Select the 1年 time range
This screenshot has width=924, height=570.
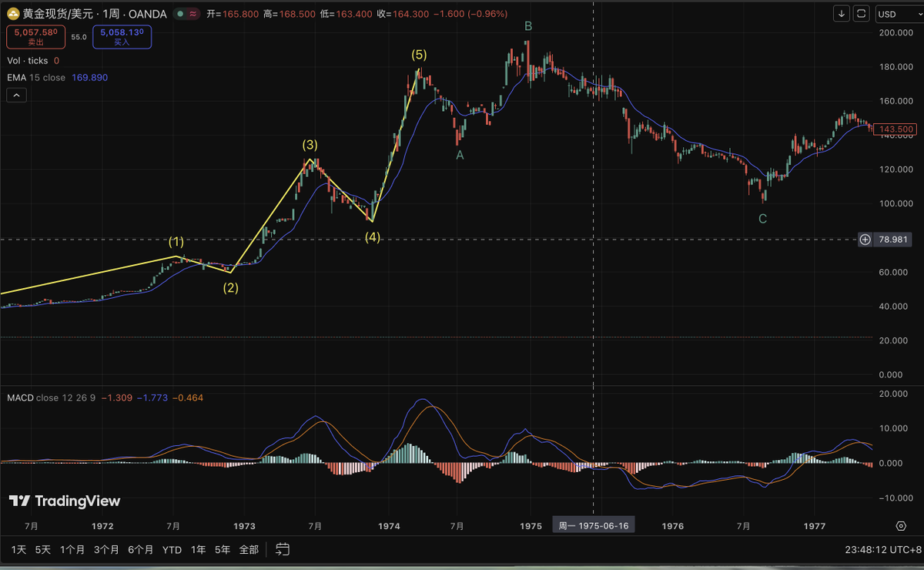coord(199,550)
